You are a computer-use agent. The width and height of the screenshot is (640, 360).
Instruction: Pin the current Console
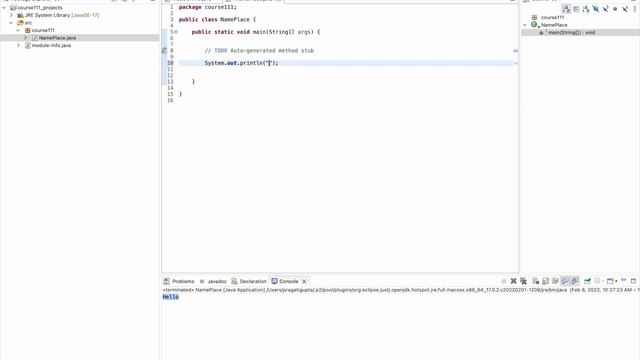click(587, 281)
